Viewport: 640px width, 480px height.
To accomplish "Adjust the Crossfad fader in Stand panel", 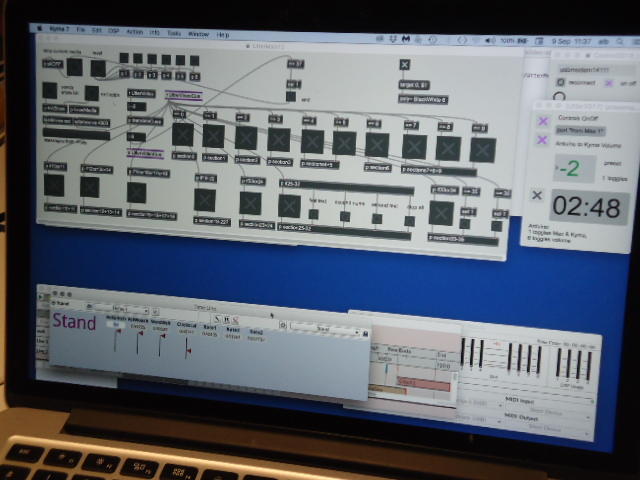I will click(x=187, y=348).
